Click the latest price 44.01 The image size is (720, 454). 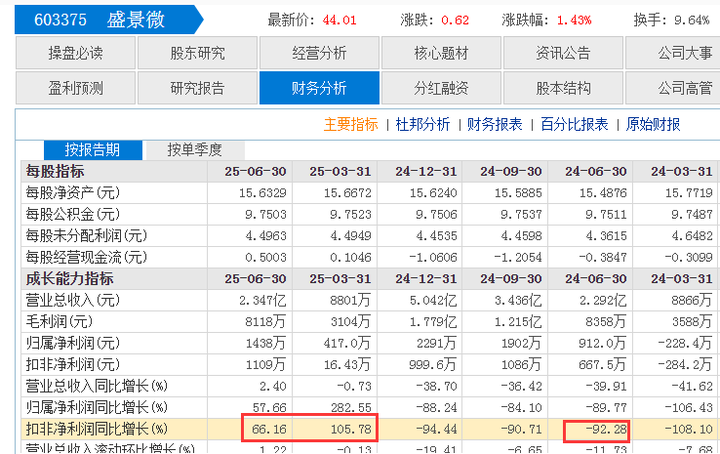point(339,20)
